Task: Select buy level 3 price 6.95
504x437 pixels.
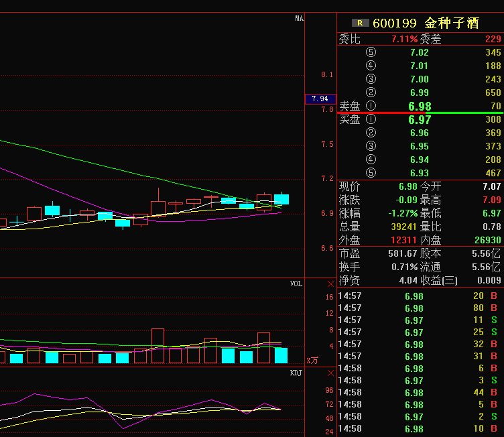Action: pyautogui.click(x=420, y=146)
